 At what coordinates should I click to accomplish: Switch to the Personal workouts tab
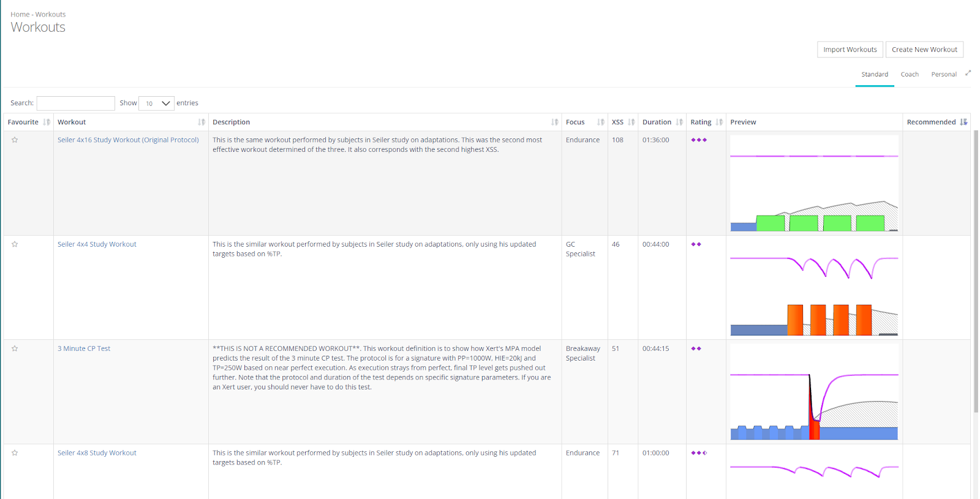coord(944,75)
